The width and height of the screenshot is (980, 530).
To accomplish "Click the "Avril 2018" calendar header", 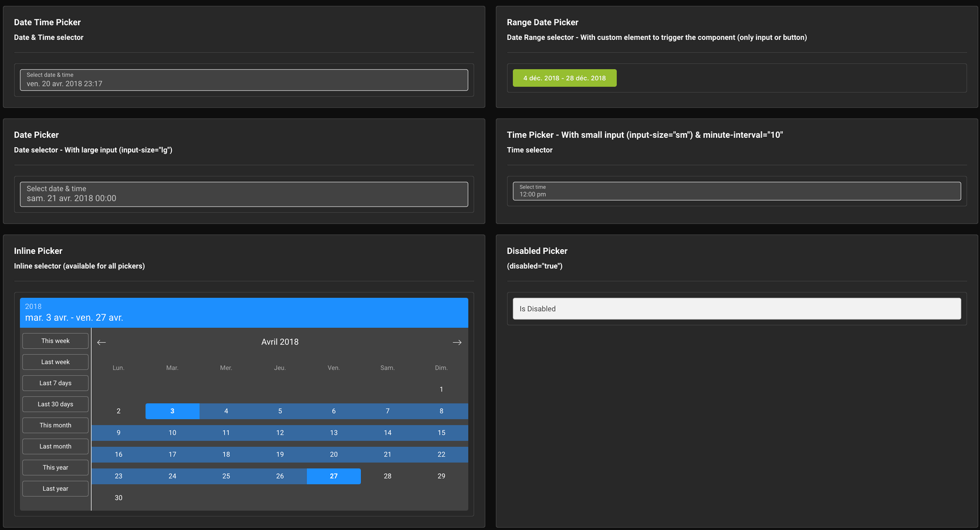I will point(280,342).
